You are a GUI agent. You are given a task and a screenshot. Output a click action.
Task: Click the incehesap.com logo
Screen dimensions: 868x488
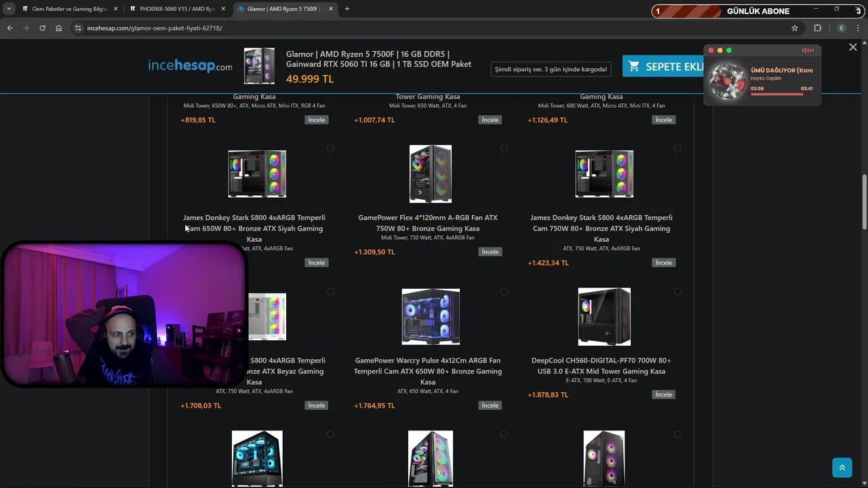[190, 66]
